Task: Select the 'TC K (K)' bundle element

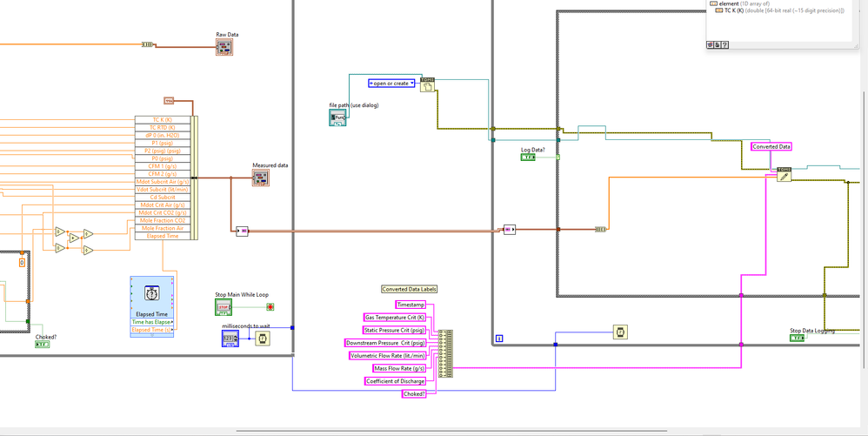Action: pos(162,120)
